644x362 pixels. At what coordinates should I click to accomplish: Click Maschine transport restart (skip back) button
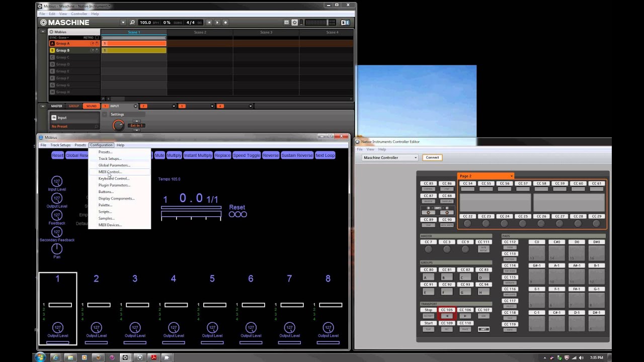209,23
